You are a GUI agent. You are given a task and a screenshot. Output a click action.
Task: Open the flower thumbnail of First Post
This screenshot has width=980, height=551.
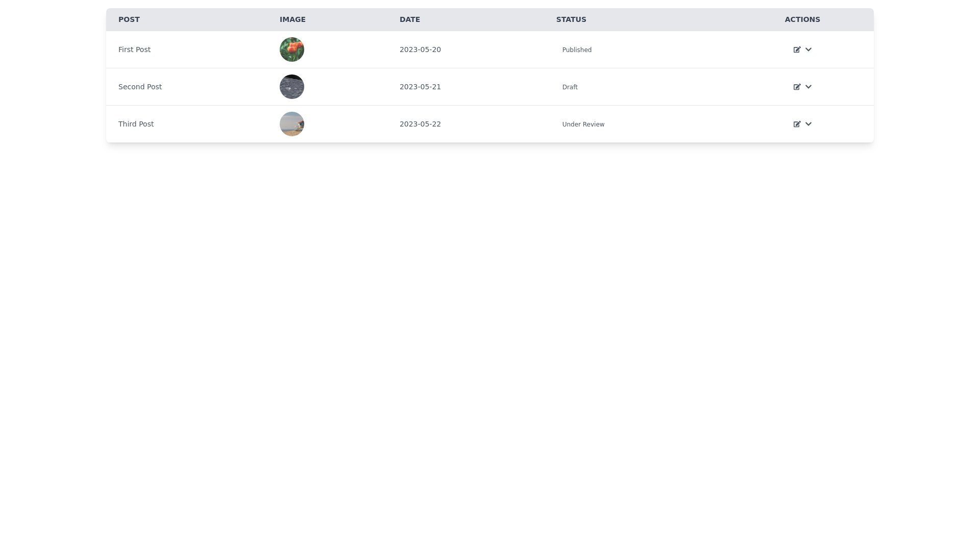point(292,49)
